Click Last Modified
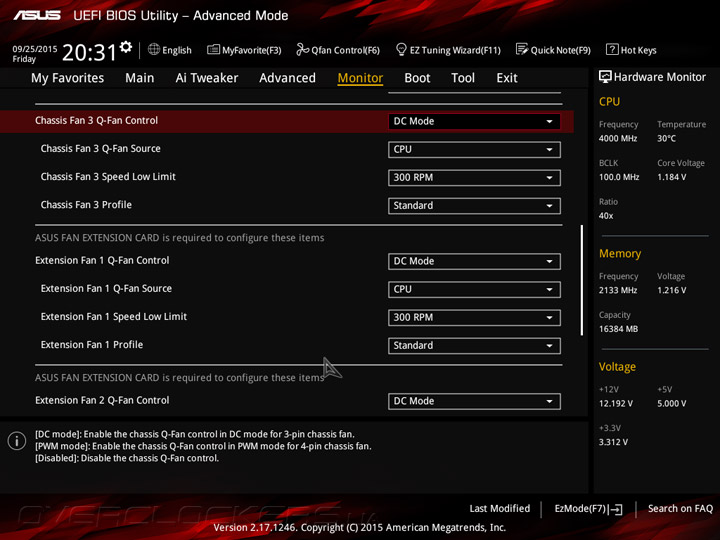 pyautogui.click(x=500, y=508)
